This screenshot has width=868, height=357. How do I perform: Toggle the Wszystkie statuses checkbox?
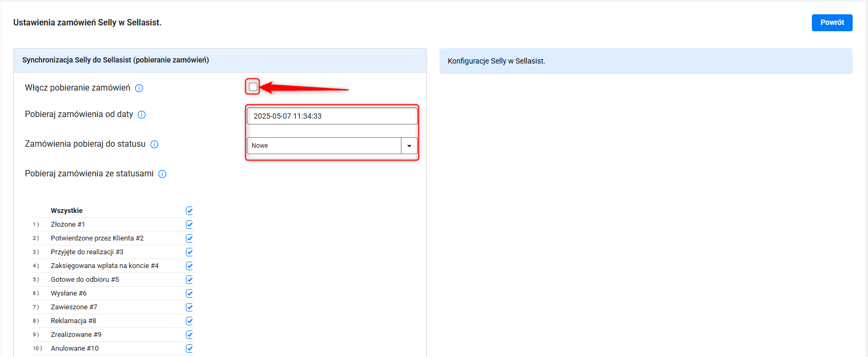pos(190,211)
